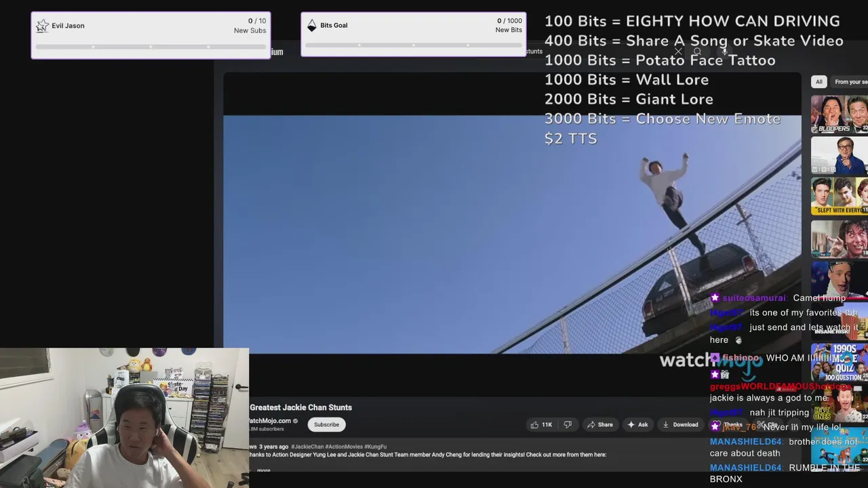Click the fishinoo chat username
Viewport: 868px width, 488px height.
point(741,358)
